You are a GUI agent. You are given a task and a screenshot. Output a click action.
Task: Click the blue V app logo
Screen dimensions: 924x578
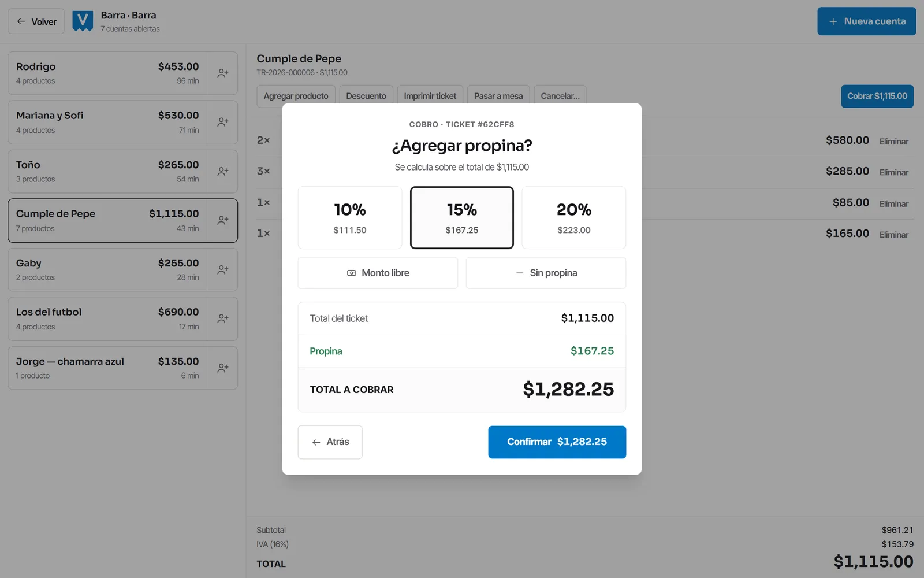point(83,21)
